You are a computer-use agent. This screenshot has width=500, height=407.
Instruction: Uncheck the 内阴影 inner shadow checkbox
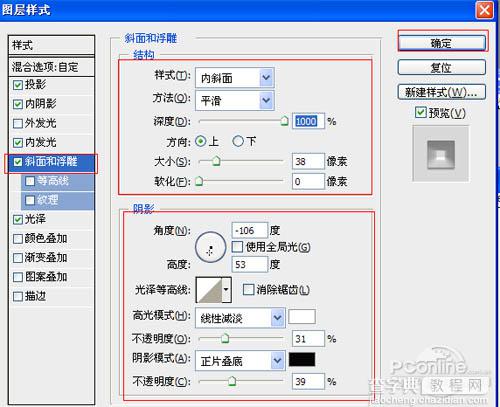18,104
